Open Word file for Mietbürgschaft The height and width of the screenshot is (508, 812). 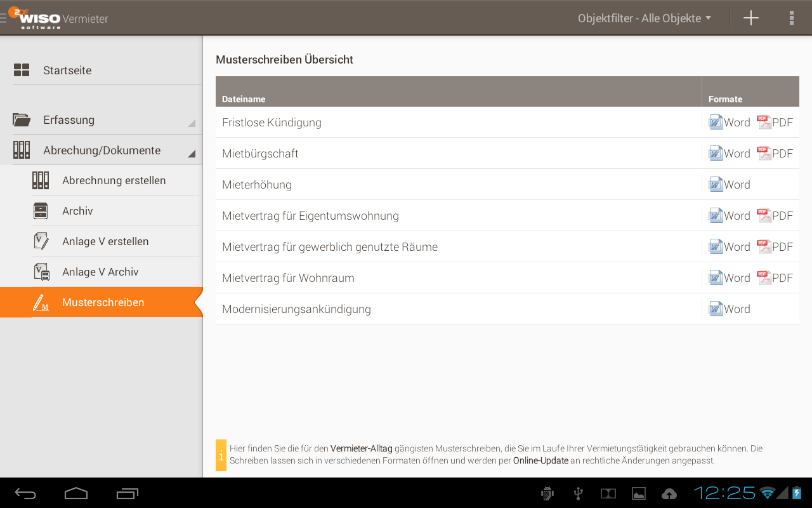click(730, 154)
